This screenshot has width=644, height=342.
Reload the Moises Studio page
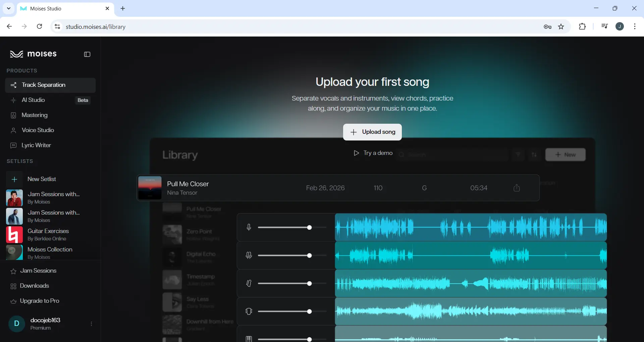39,26
